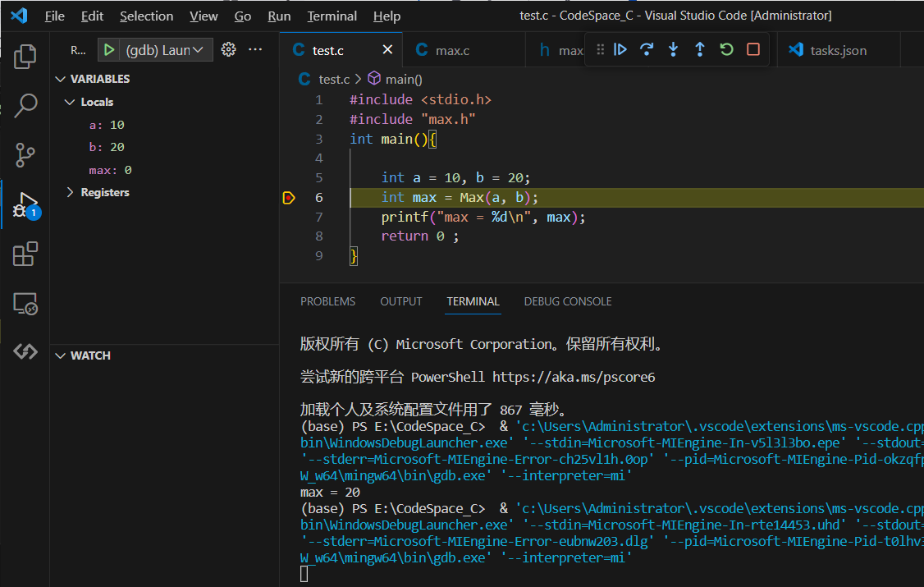Screen dimensions: 924x587
Task: Open the File menu
Action: [55, 16]
